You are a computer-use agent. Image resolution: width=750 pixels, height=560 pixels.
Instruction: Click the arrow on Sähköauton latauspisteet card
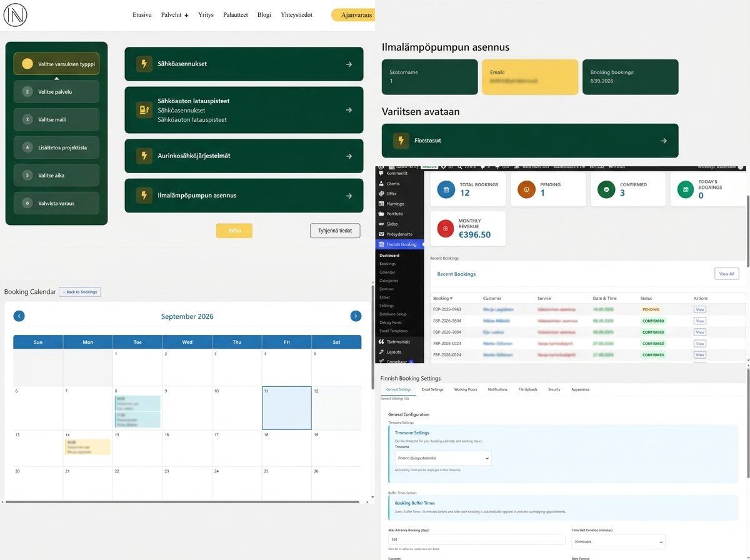(x=349, y=110)
